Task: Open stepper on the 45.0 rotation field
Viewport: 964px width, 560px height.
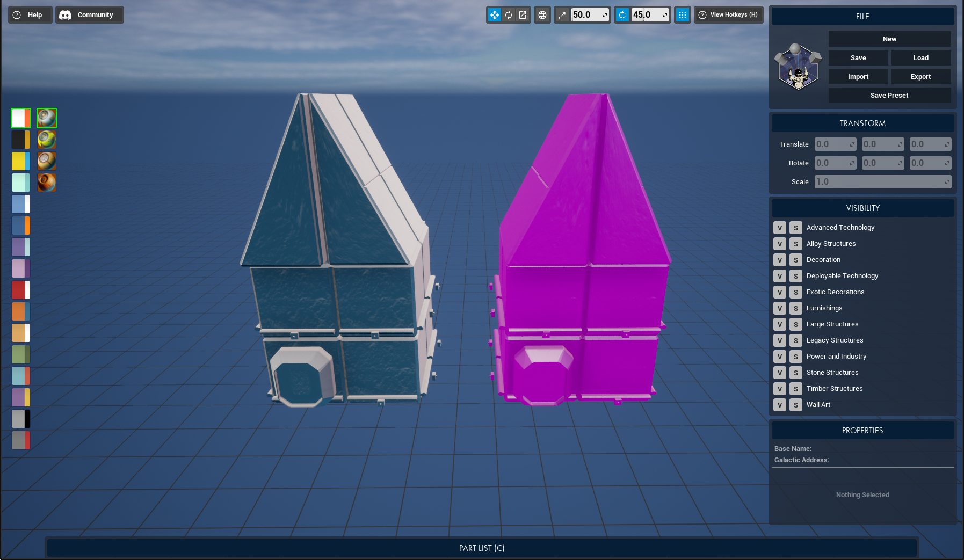Action: pyautogui.click(x=665, y=15)
